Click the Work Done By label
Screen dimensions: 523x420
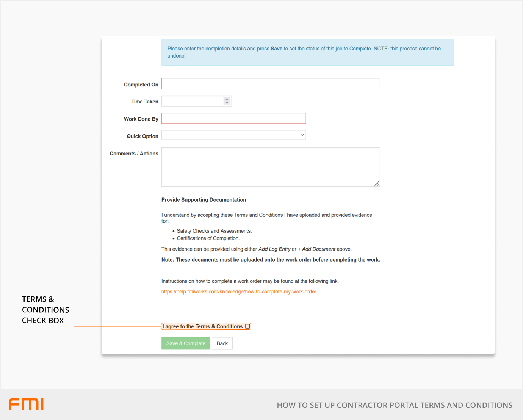[141, 119]
